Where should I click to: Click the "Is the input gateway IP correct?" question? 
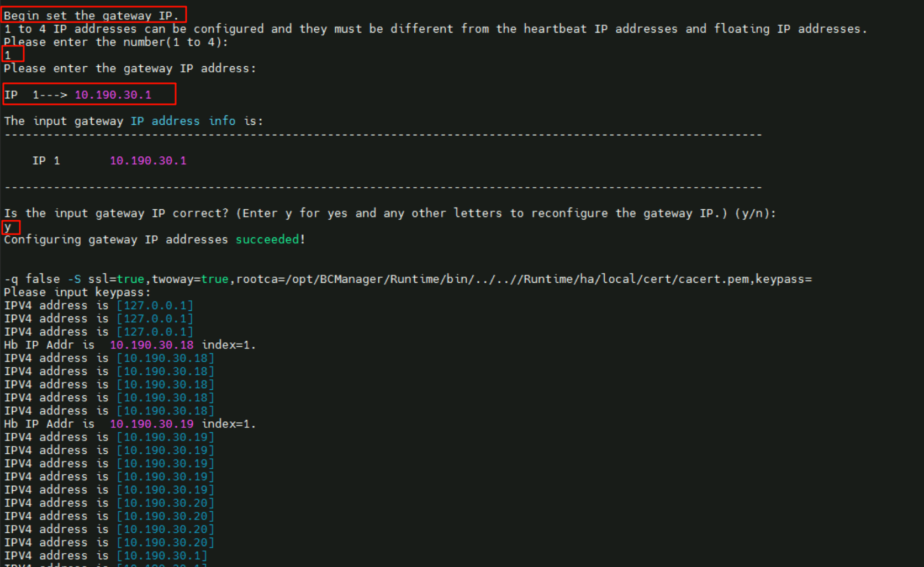[x=116, y=213]
